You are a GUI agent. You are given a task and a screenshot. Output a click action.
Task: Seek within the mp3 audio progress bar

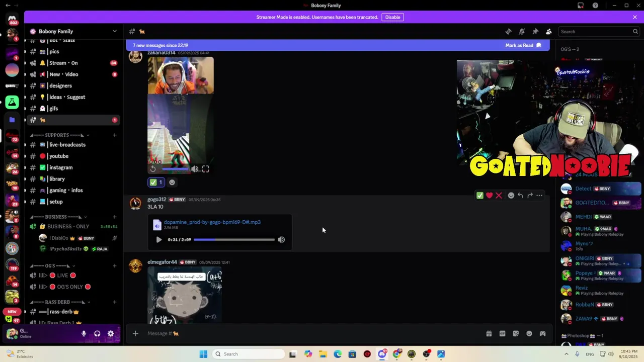[234, 240]
